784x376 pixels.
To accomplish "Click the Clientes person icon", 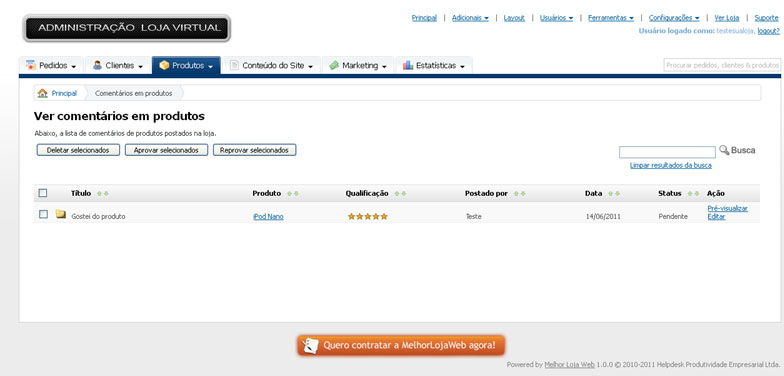I will [98, 65].
